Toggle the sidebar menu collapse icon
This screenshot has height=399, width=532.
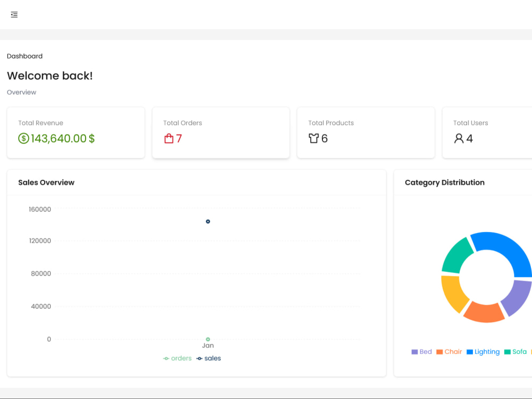tap(14, 14)
